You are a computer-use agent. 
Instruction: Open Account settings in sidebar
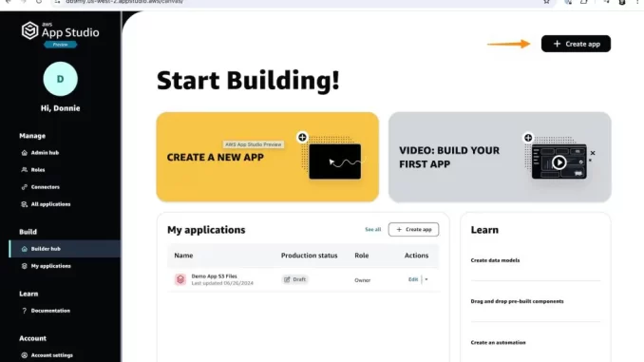tap(51, 355)
